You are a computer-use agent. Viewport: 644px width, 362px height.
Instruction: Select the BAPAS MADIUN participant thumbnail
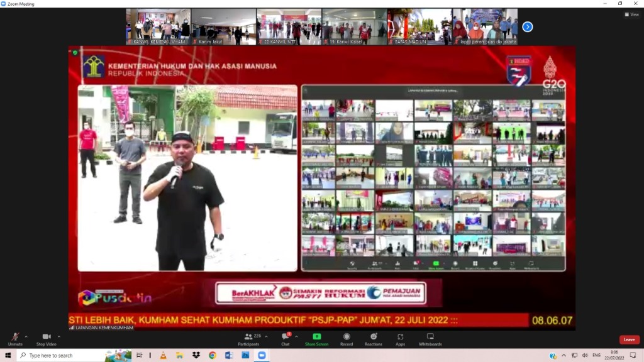[419, 26]
